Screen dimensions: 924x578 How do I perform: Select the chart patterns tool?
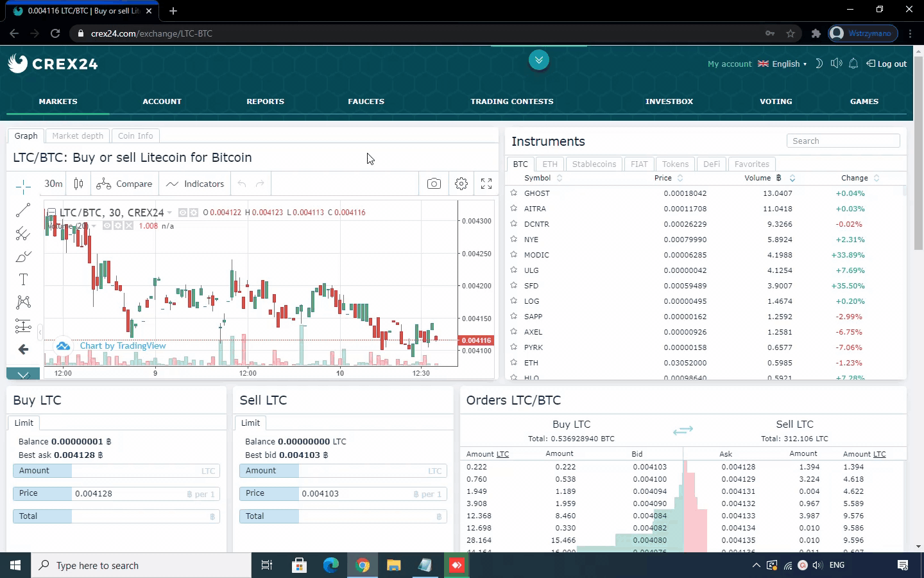23,302
